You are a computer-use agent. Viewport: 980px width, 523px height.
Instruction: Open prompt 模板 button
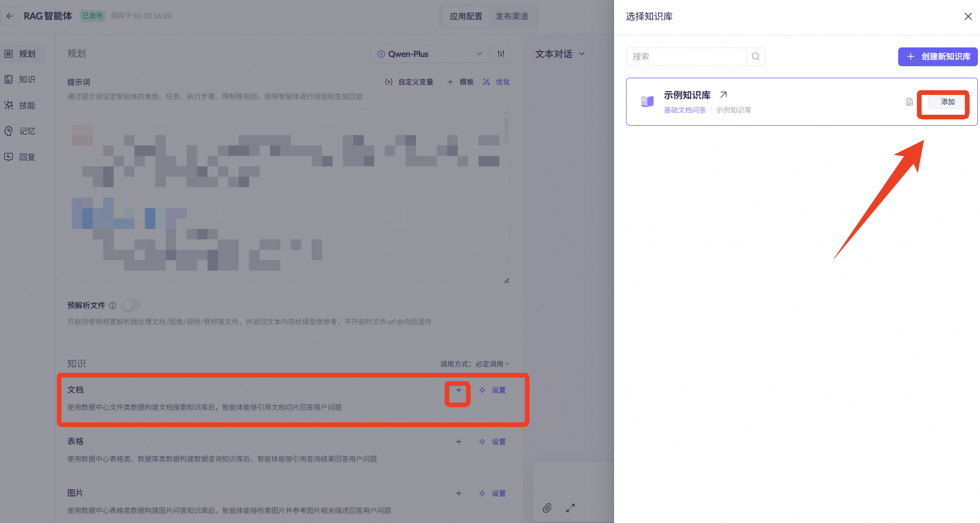click(x=461, y=82)
